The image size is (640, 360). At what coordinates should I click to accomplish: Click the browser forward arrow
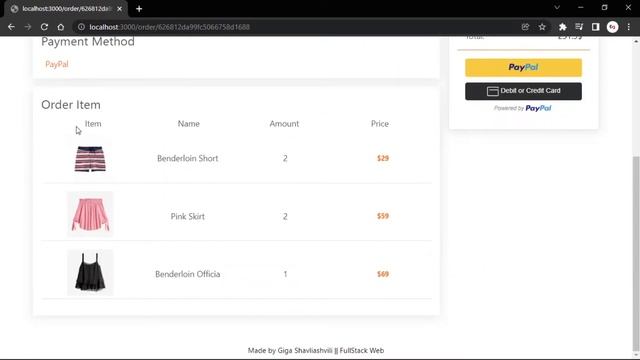point(28,27)
